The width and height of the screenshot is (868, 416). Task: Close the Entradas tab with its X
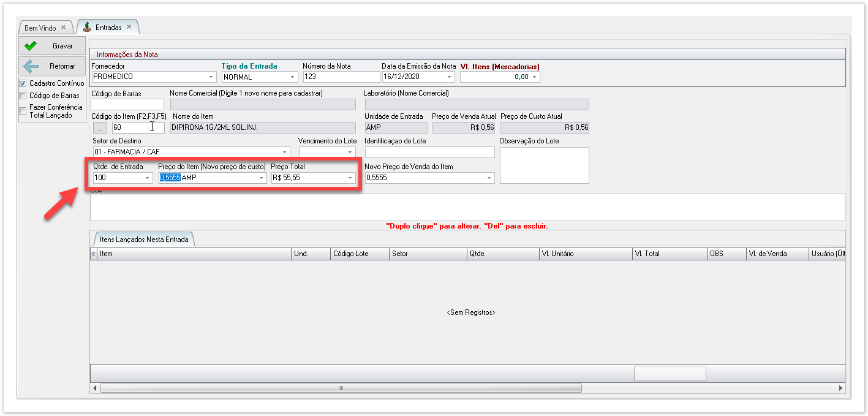[x=129, y=27]
